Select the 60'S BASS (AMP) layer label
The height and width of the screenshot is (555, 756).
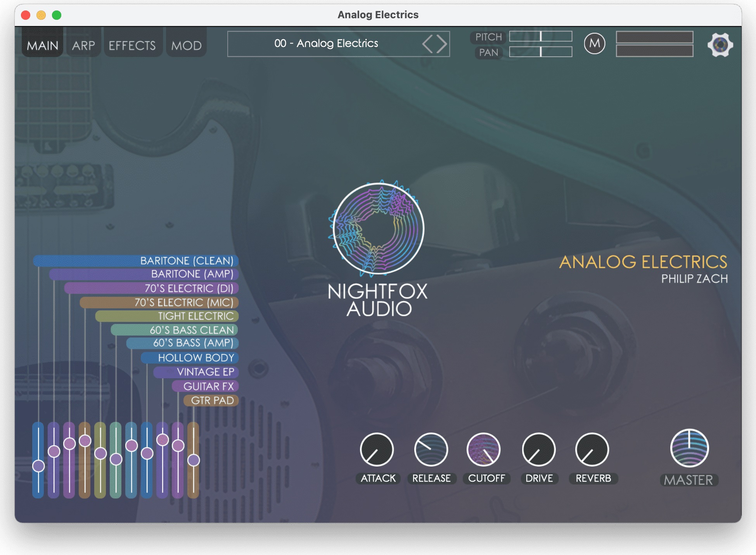tap(182, 343)
